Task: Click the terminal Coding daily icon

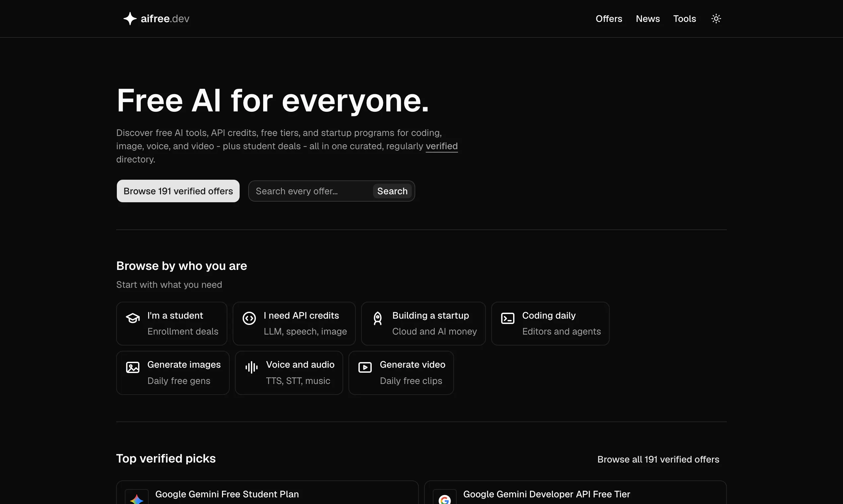Action: (507, 318)
